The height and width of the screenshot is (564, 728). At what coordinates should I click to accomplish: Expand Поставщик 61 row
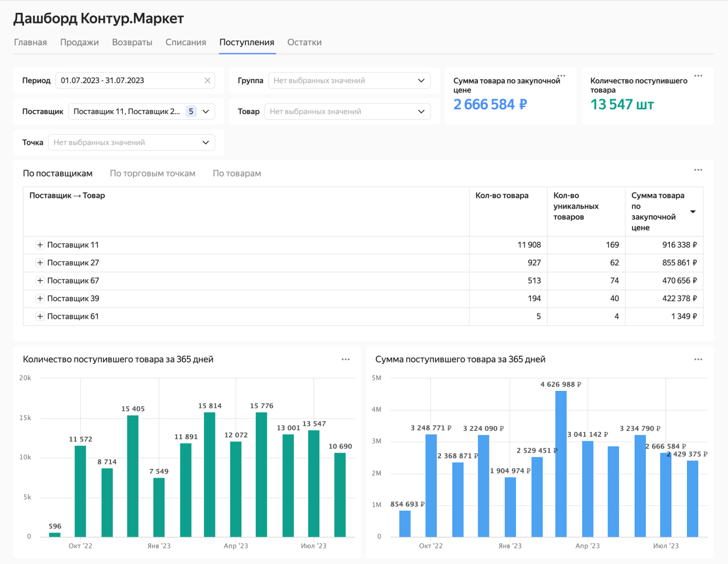coord(40,316)
